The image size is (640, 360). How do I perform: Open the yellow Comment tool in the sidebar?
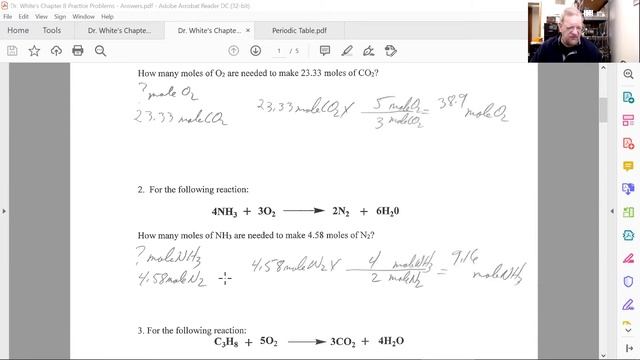coord(628,166)
